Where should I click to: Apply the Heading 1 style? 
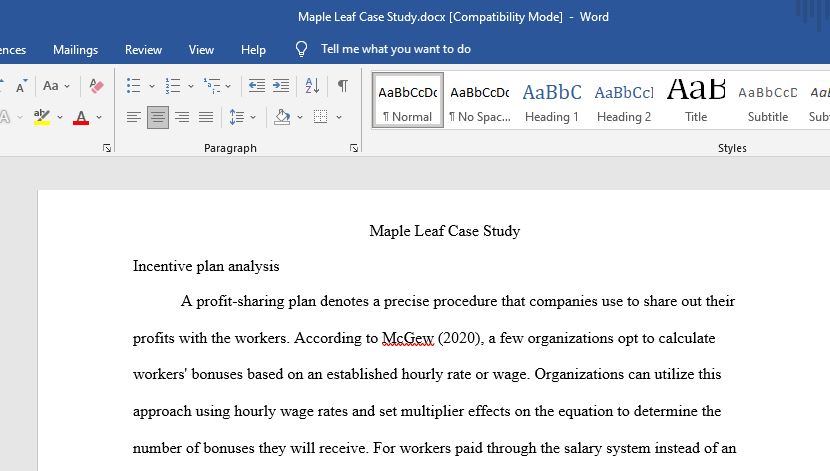click(552, 101)
